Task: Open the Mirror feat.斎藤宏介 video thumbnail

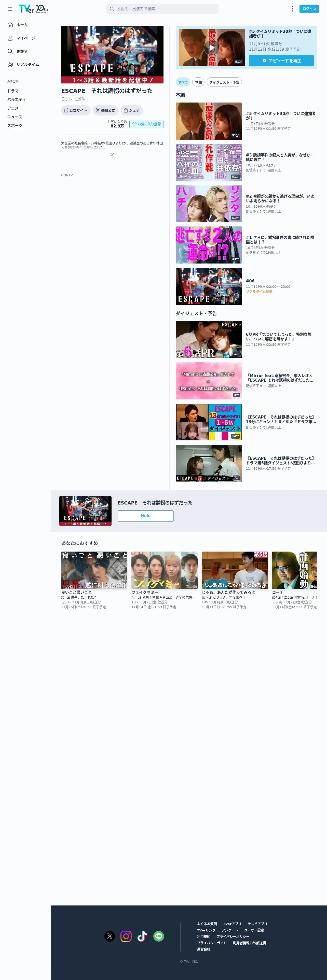Action: click(x=209, y=381)
